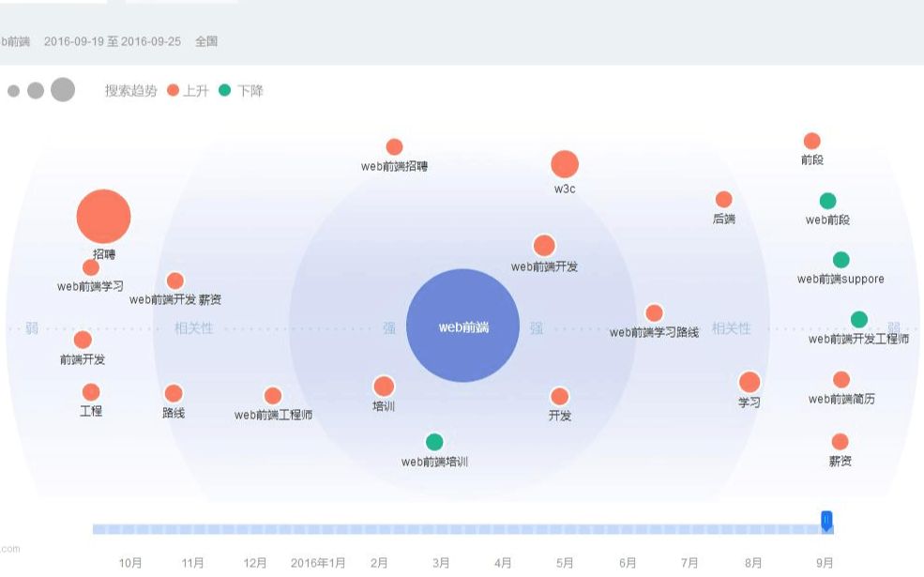
Task: Click the green web前端开发工程师 bubble
Action: (x=858, y=320)
